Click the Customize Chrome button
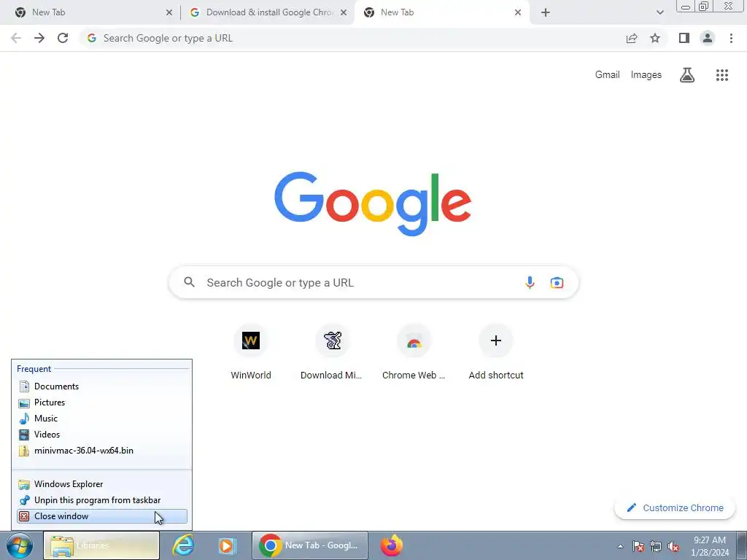Image resolution: width=747 pixels, height=560 pixels. click(675, 508)
